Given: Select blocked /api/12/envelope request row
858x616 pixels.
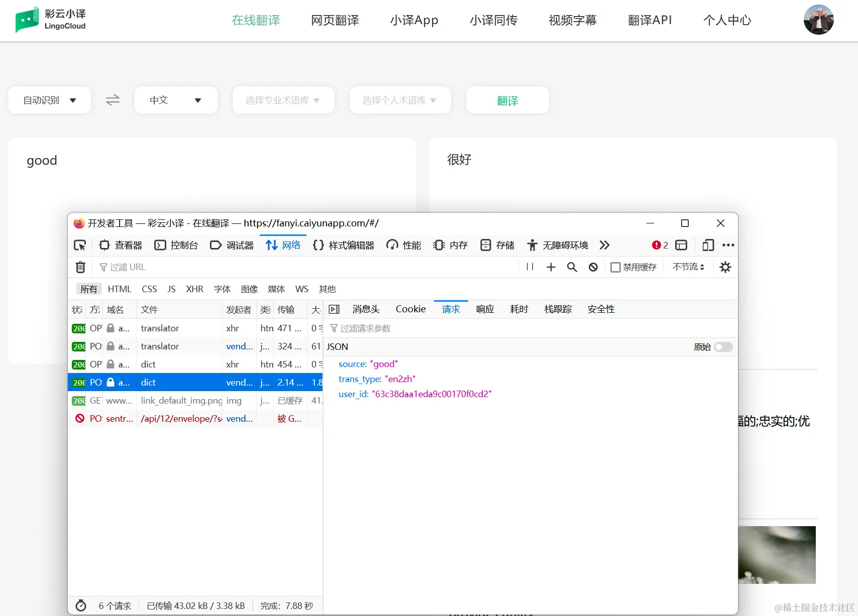Looking at the screenshot, I should [x=195, y=419].
